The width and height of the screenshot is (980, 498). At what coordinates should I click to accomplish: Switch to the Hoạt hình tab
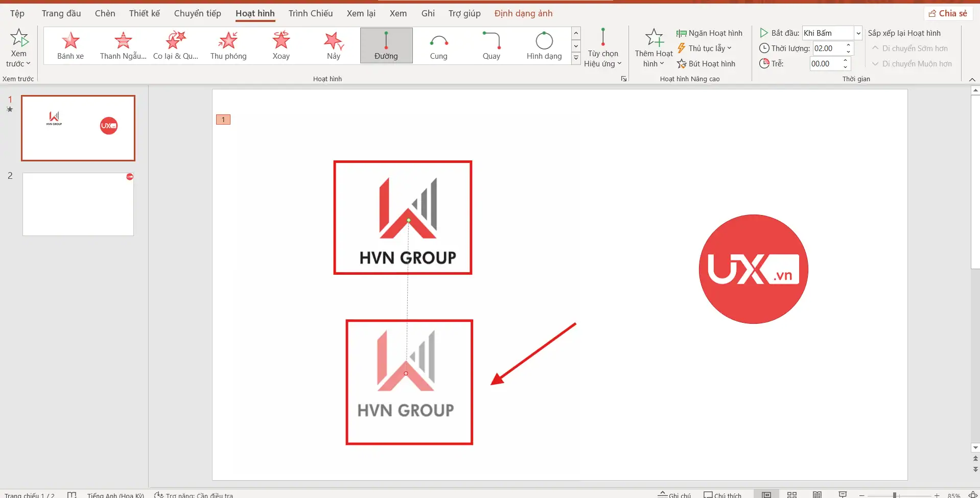click(x=255, y=13)
